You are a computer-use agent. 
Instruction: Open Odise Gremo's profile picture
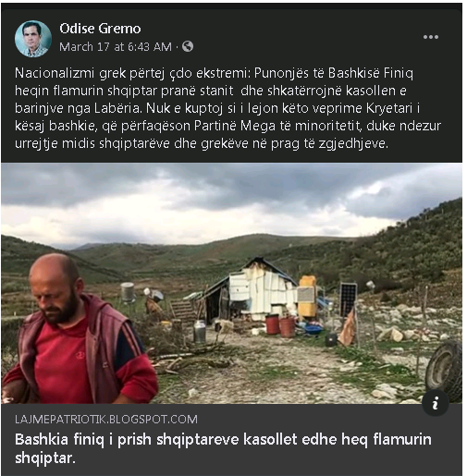click(x=33, y=39)
